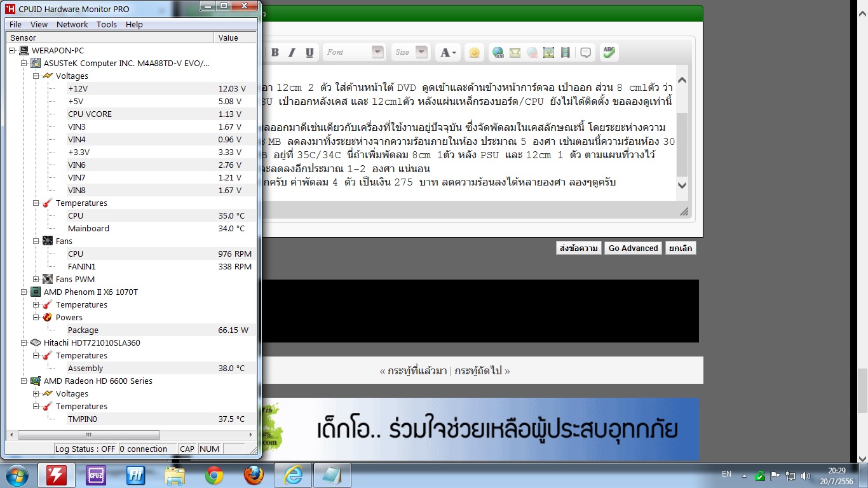Viewport: 868px width, 488px height.
Task: Open the Tools menu in HWMonitor
Action: point(107,24)
